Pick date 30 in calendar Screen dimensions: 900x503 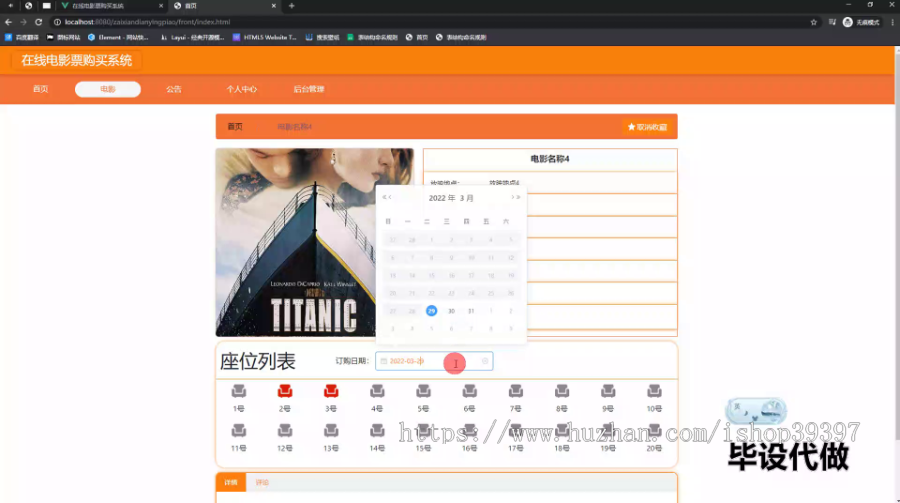(451, 311)
